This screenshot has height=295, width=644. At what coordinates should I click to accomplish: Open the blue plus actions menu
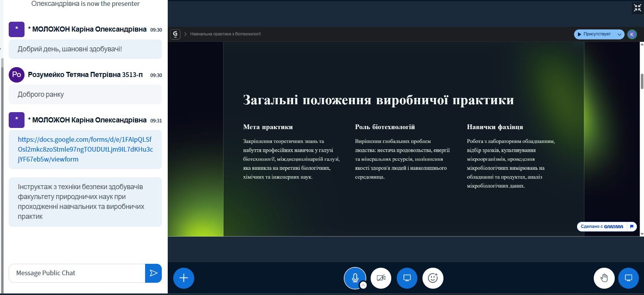click(x=184, y=278)
